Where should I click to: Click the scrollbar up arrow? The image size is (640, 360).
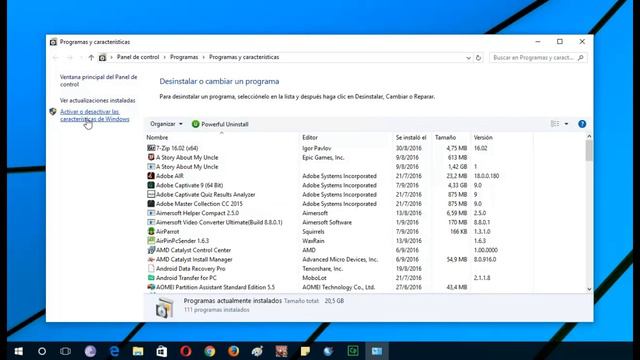pyautogui.click(x=589, y=136)
